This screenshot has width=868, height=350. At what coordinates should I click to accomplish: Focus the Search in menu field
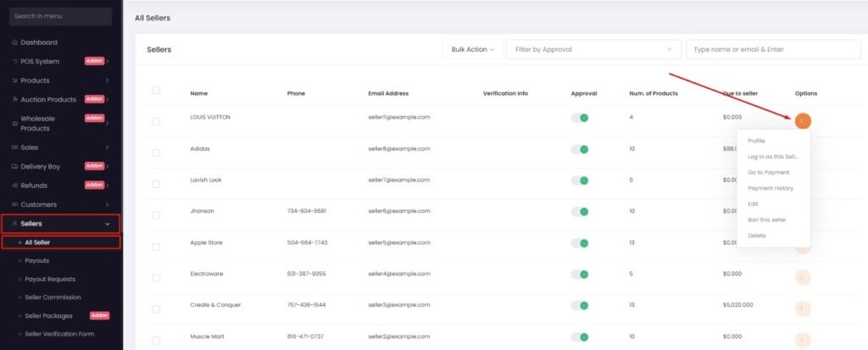click(60, 17)
